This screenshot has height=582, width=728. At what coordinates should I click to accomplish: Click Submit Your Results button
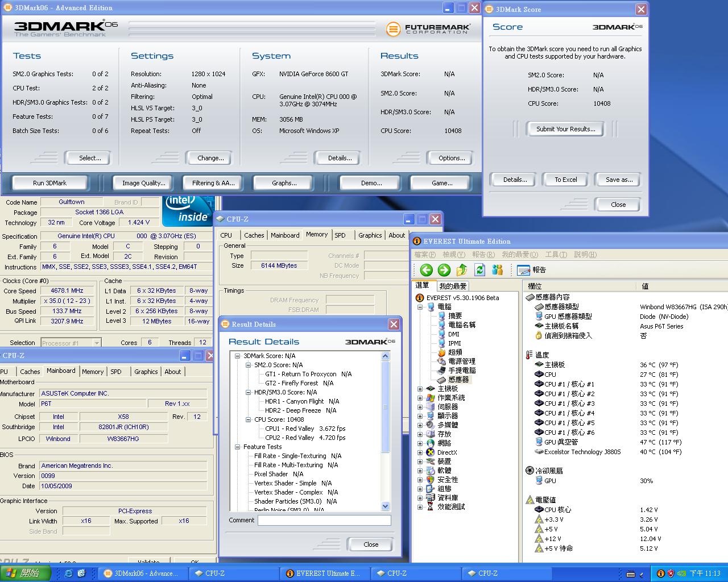point(566,129)
